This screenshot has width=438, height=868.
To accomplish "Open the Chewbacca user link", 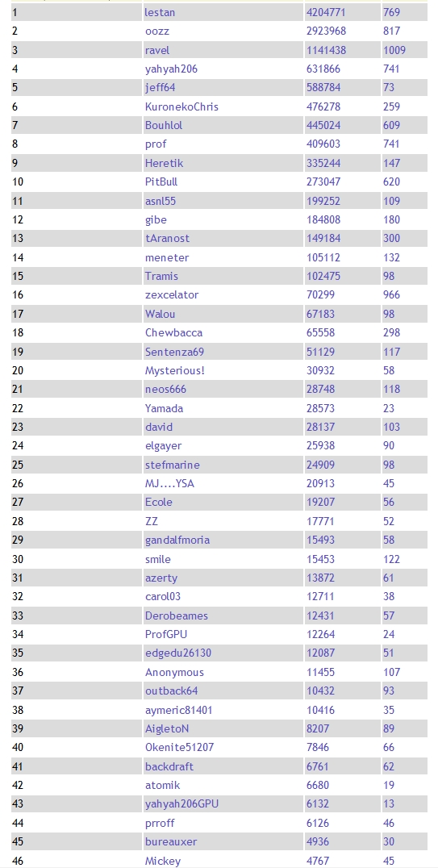I will pos(174,332).
